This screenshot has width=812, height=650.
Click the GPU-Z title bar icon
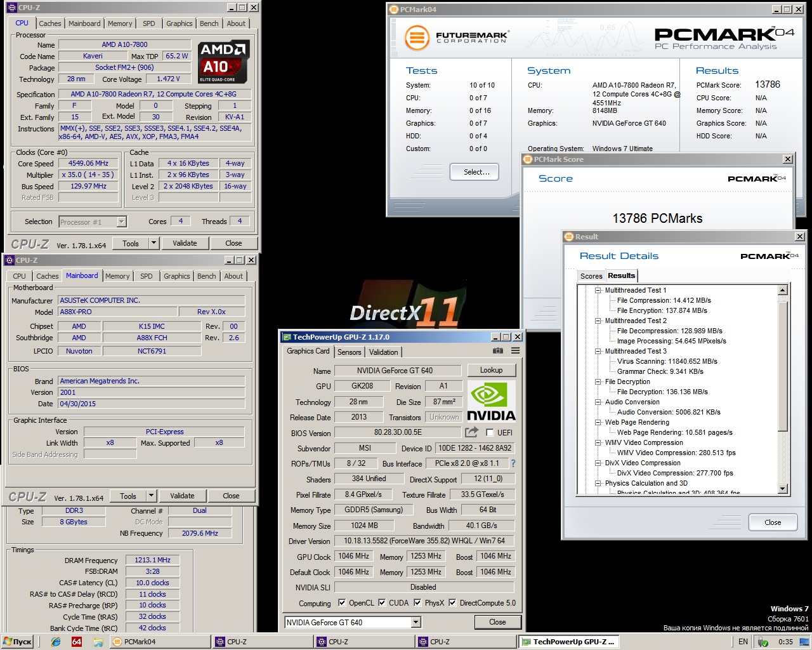(287, 337)
